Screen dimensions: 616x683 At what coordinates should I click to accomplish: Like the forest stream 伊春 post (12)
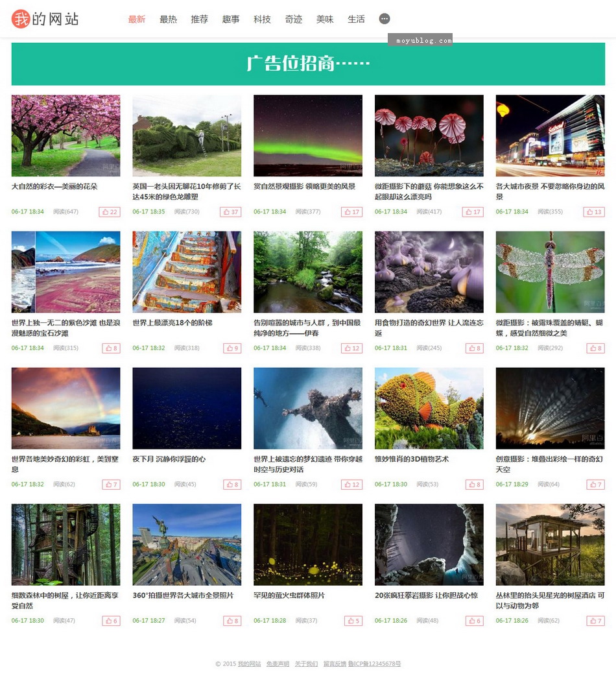pyautogui.click(x=351, y=348)
